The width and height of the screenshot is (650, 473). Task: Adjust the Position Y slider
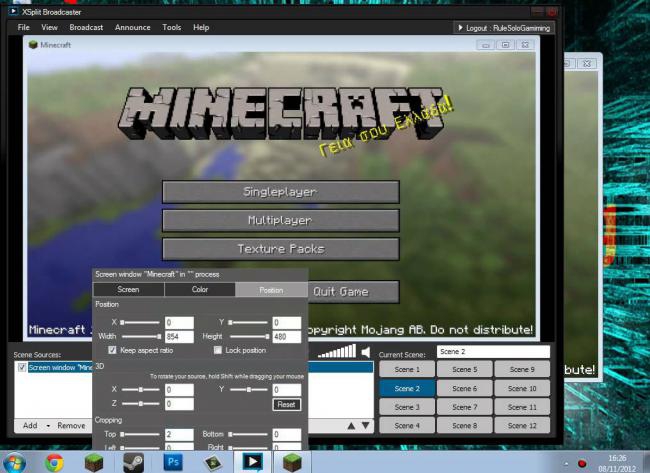[248, 322]
